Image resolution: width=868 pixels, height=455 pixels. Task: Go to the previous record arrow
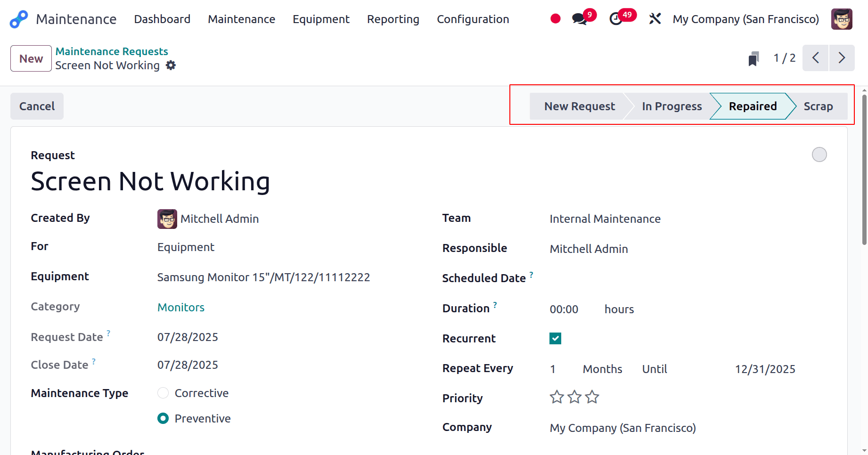pos(815,58)
